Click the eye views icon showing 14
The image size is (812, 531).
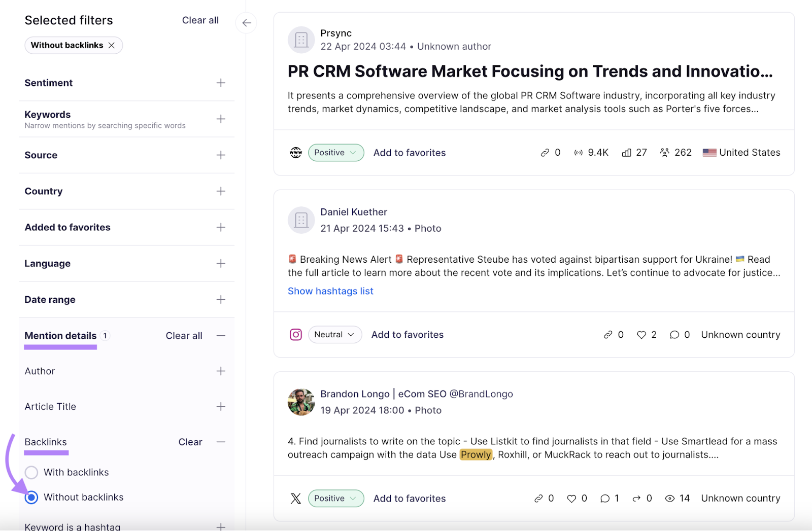pos(669,498)
